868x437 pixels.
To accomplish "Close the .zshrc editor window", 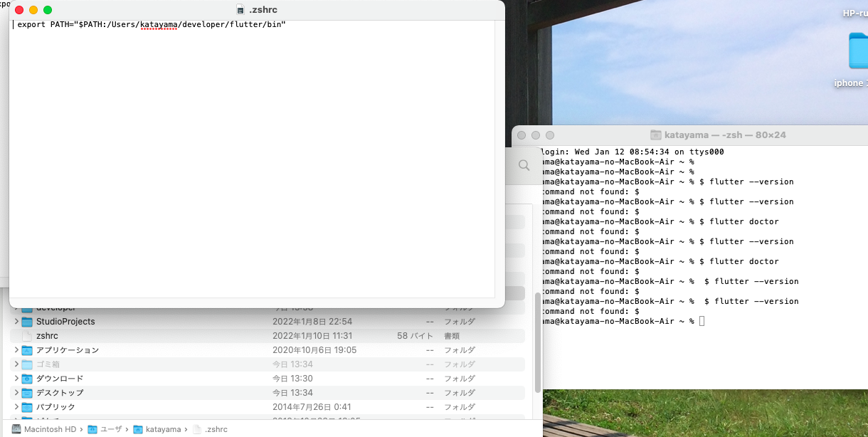I will click(19, 10).
